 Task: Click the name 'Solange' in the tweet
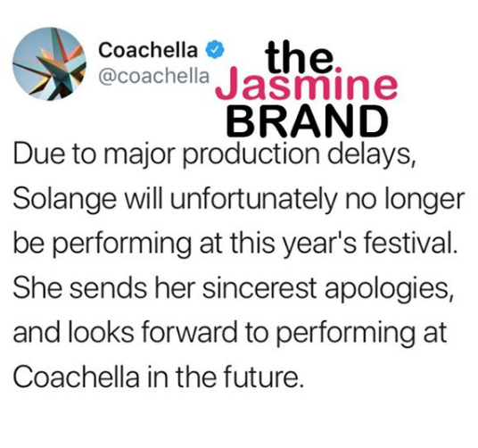[64, 201]
